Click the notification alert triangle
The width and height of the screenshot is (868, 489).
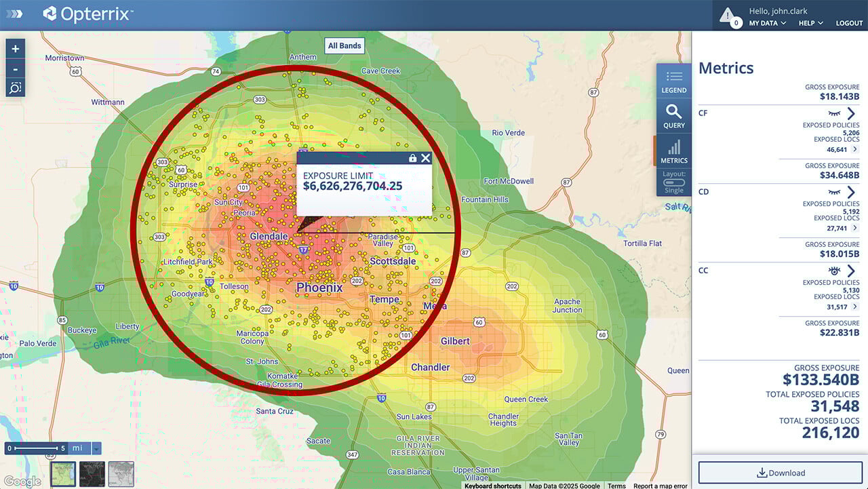(728, 15)
